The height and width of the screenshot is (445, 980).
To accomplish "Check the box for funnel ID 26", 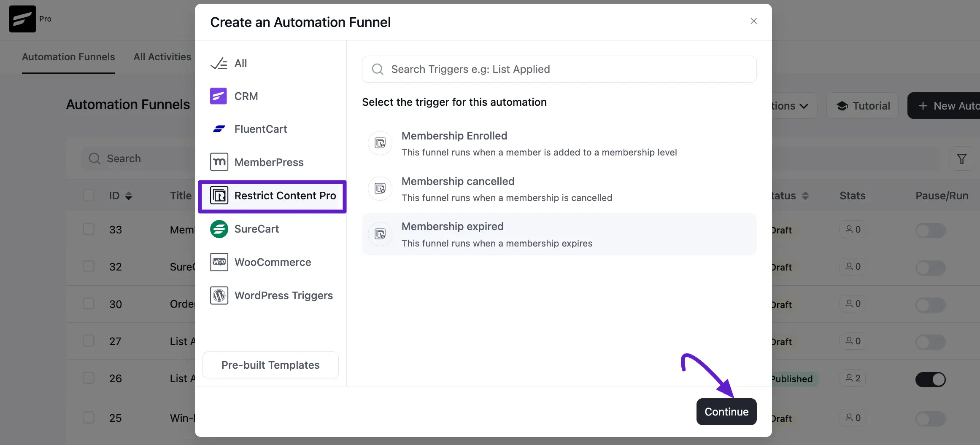I will 89,378.
